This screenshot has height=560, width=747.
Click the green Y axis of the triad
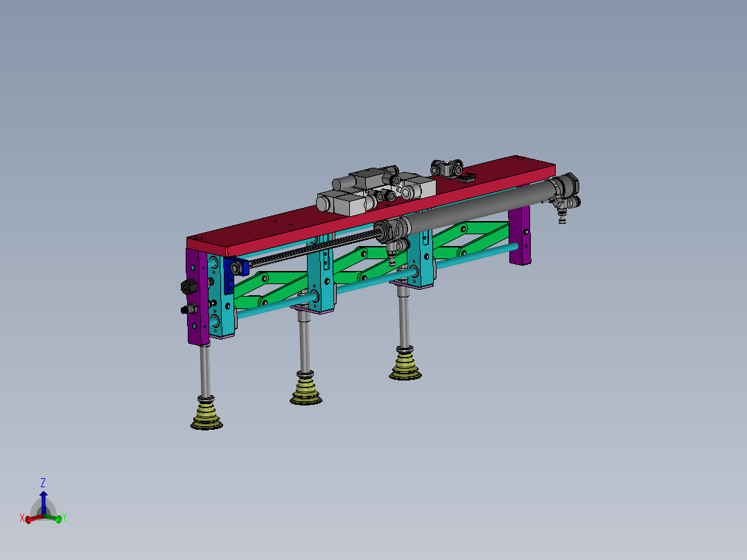coord(53,518)
